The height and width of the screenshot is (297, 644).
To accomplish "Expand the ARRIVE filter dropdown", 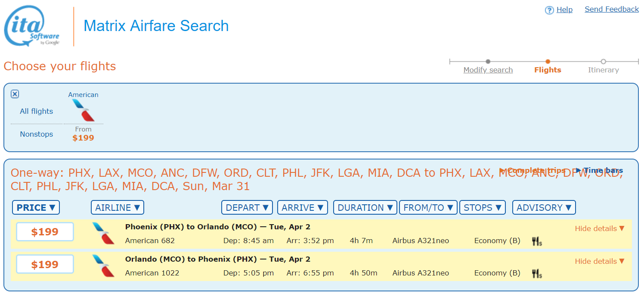I will [302, 207].
